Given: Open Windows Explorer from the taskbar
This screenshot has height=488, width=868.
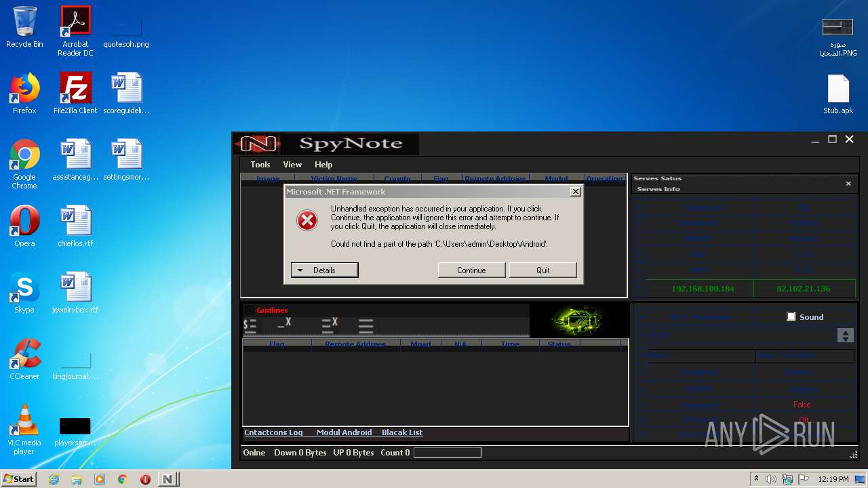Looking at the screenshot, I should point(77,479).
